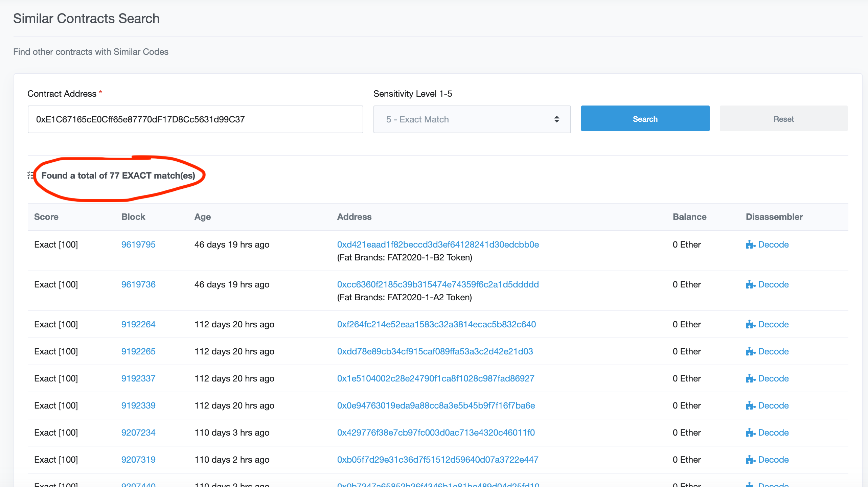Click the Decode puzzle icon for block 9619736
Viewport: 868px width, 487px height.
[x=750, y=284]
